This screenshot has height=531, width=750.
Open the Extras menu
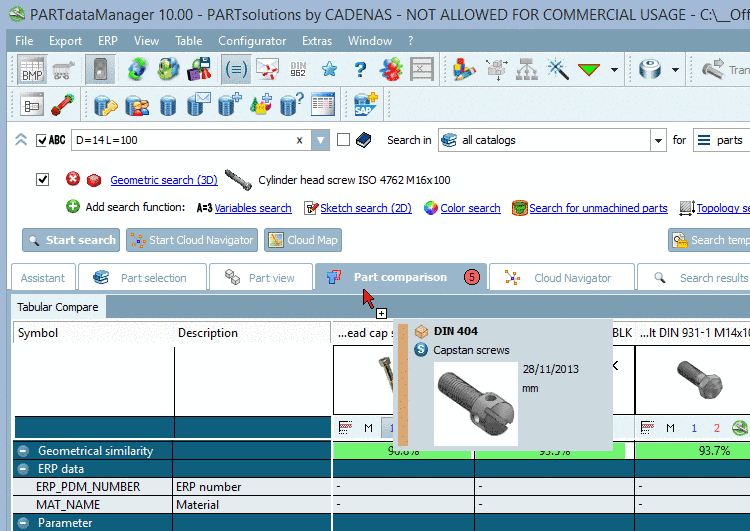317,41
